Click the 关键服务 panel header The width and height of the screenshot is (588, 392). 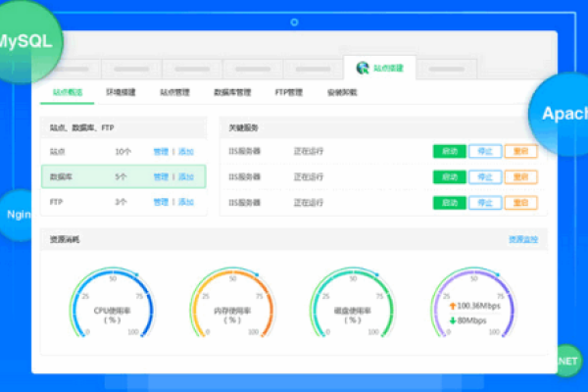click(382, 128)
